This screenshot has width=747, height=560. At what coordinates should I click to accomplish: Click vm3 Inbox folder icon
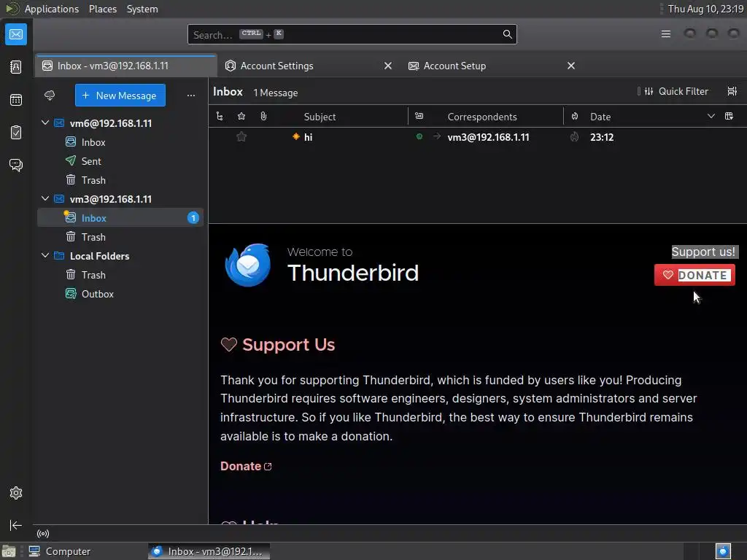point(71,217)
